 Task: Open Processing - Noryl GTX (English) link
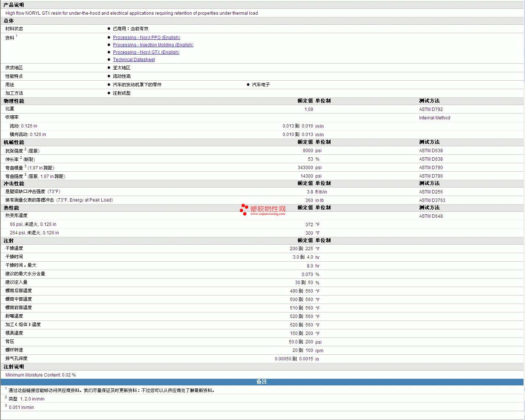146,52
